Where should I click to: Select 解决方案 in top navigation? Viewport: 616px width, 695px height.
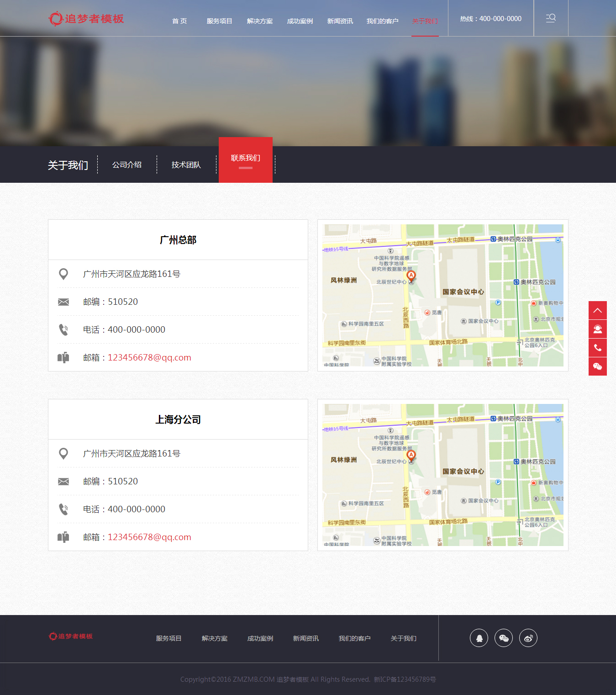[x=259, y=21]
